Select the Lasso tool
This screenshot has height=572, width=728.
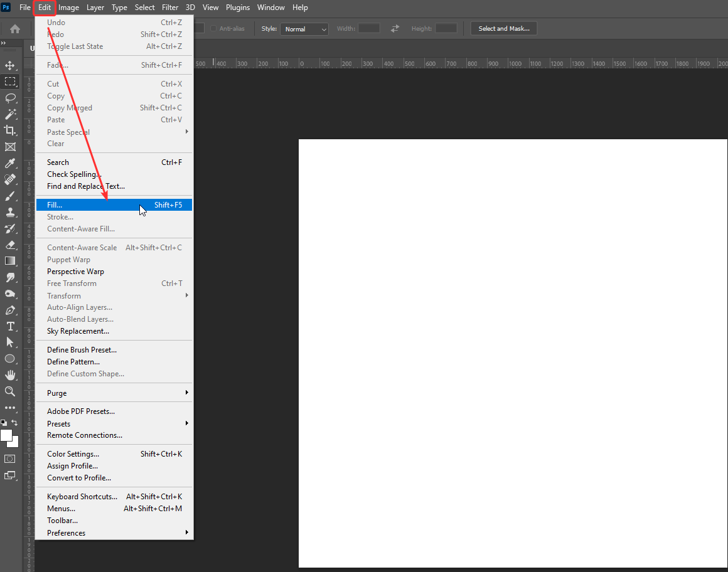(10, 98)
